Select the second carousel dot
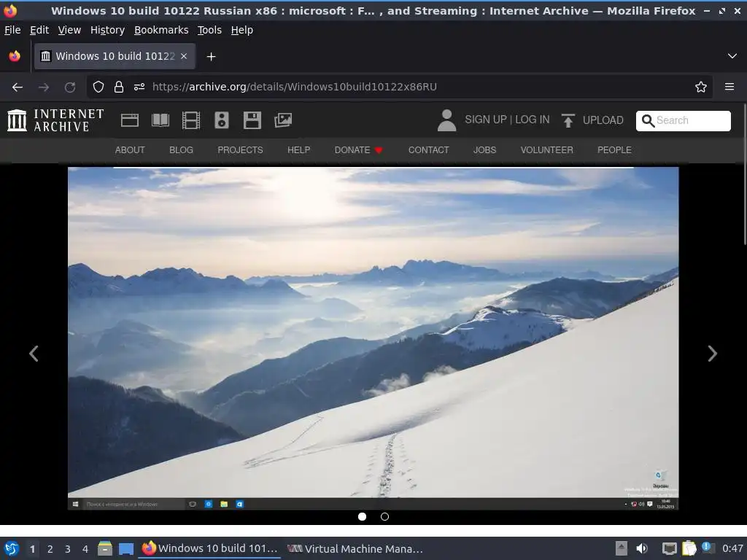747x560 pixels. tap(385, 517)
